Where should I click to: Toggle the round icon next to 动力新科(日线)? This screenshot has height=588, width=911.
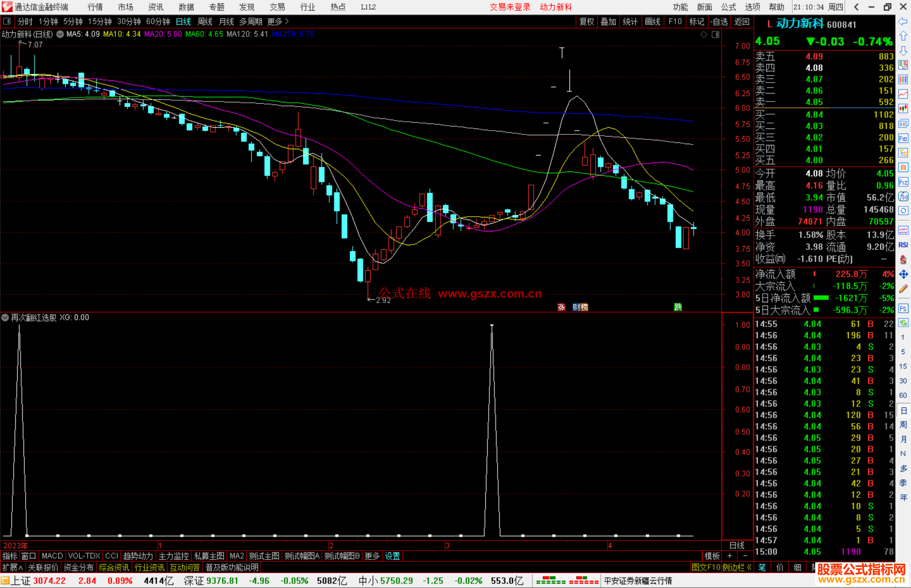pos(60,34)
